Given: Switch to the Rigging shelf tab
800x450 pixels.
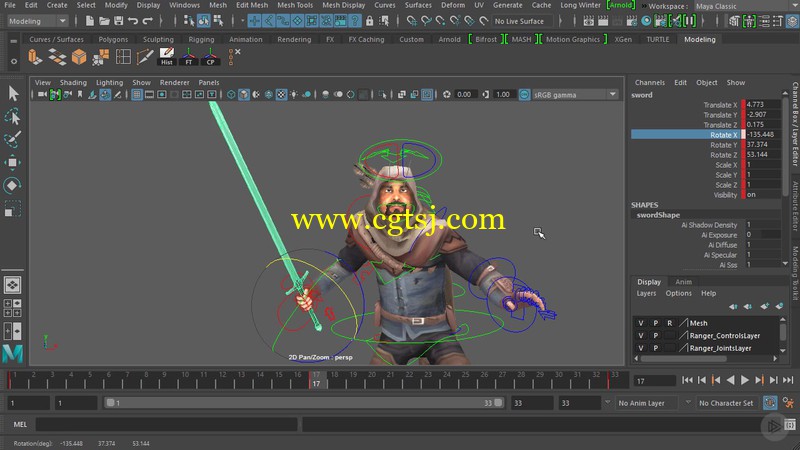Looking at the screenshot, I should (x=202, y=39).
